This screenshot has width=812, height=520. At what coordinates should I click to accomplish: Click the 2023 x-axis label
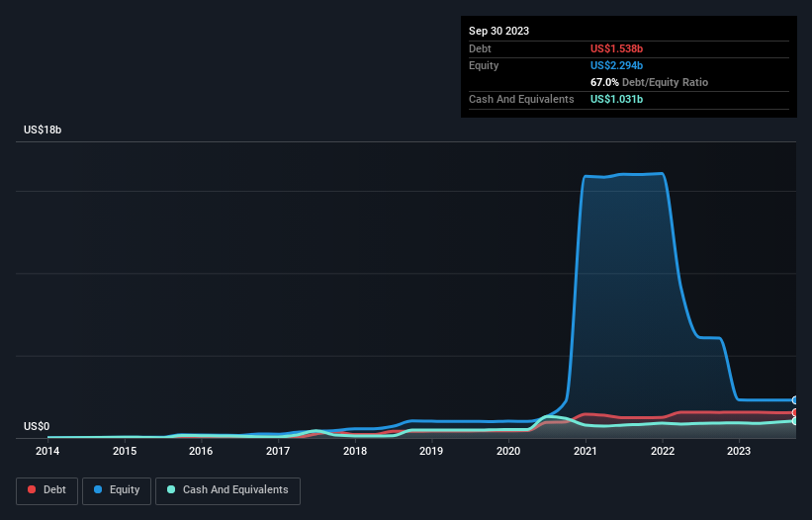pyautogui.click(x=739, y=451)
